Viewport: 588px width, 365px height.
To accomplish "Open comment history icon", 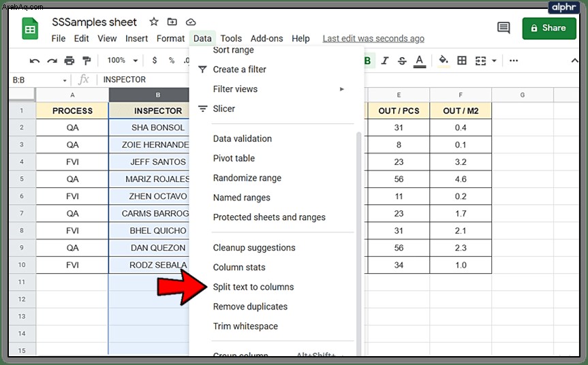I will coord(504,28).
